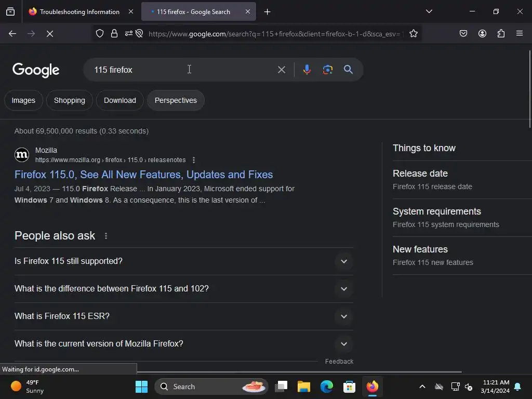Open the list all tabs dropdown

429,11
